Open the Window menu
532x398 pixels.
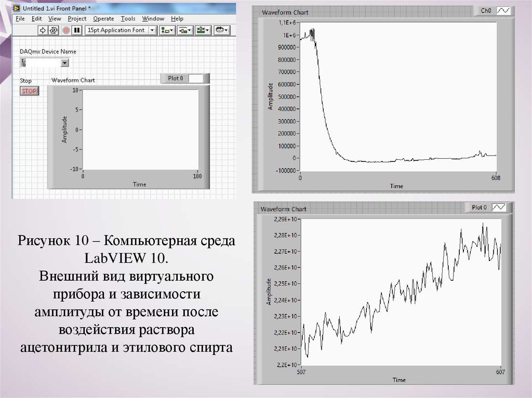(153, 19)
